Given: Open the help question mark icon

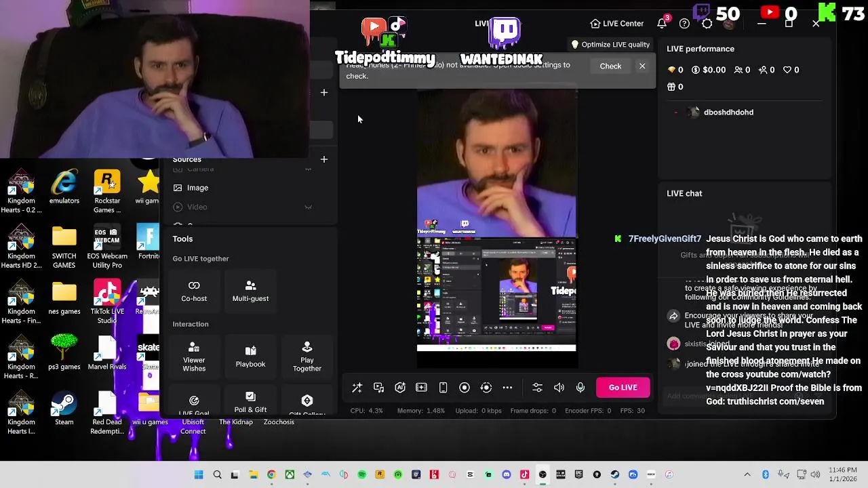Looking at the screenshot, I should click(x=684, y=24).
